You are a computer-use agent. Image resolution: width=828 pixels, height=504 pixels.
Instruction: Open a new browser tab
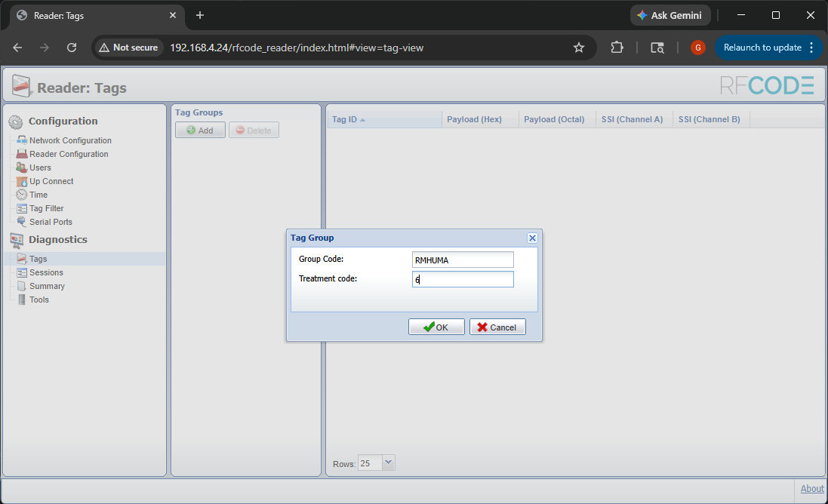pos(200,15)
